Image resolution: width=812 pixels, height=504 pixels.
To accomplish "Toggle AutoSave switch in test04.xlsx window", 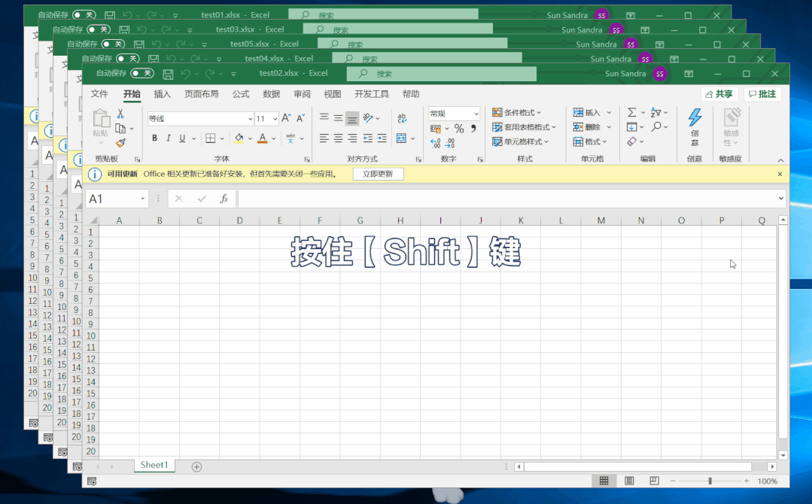I will point(127,59).
